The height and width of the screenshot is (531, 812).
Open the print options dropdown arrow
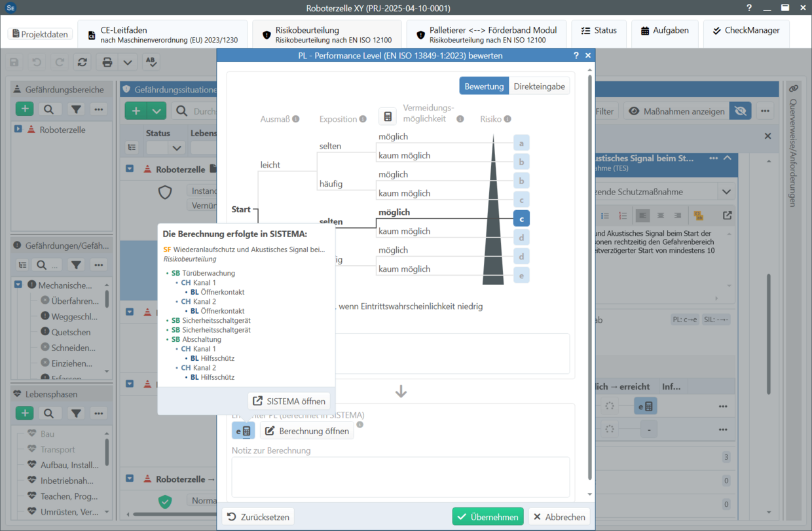click(x=127, y=62)
